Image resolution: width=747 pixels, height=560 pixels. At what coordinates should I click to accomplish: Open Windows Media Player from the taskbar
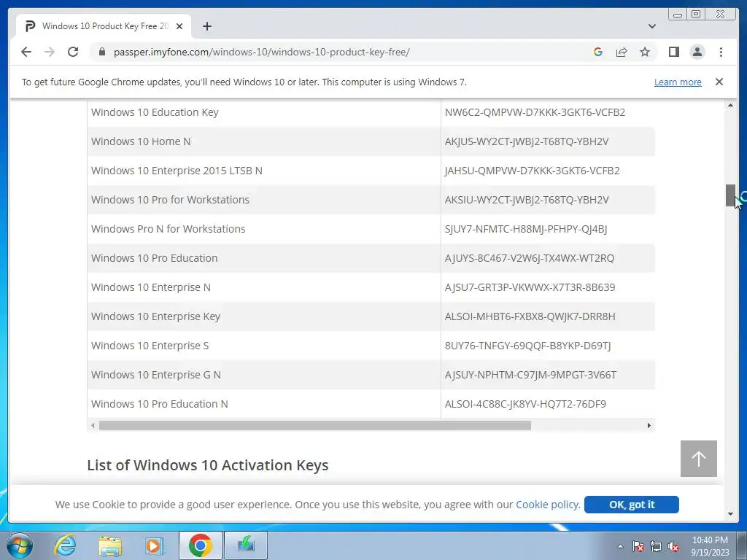pyautogui.click(x=154, y=545)
